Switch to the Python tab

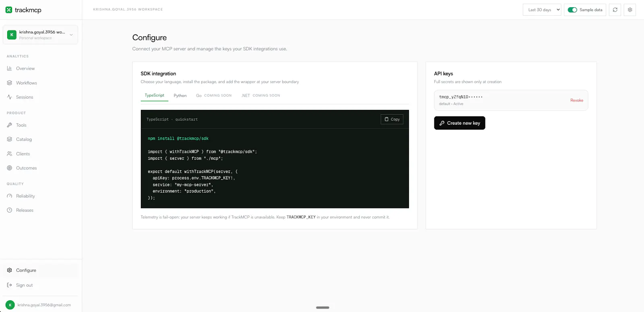point(180,95)
